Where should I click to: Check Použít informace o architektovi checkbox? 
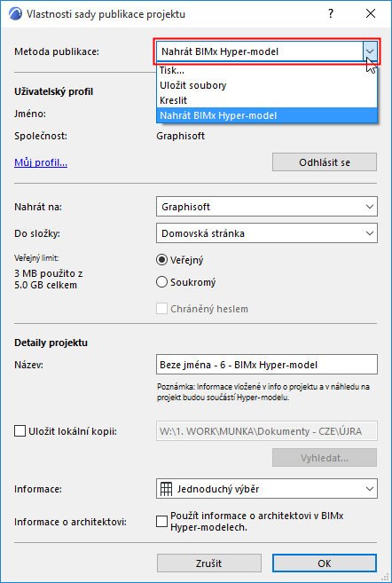161,522
